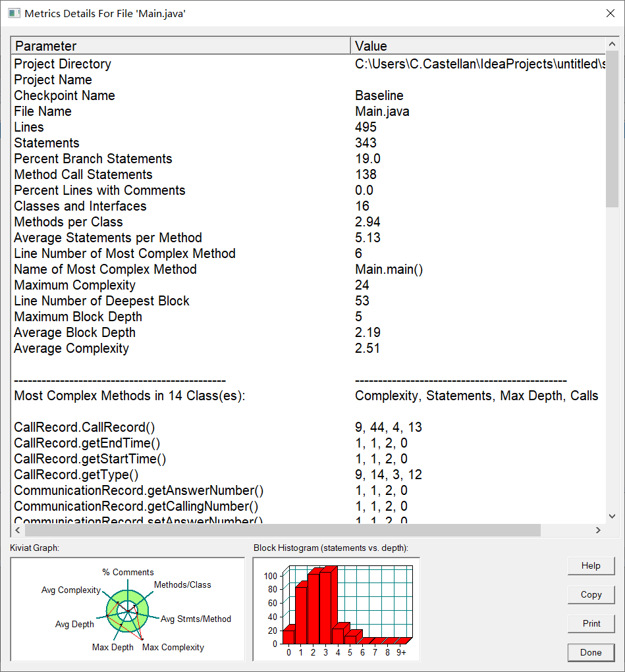Screen dimensions: 625x672
Task: Close the dialog with Done
Action: coord(591,652)
